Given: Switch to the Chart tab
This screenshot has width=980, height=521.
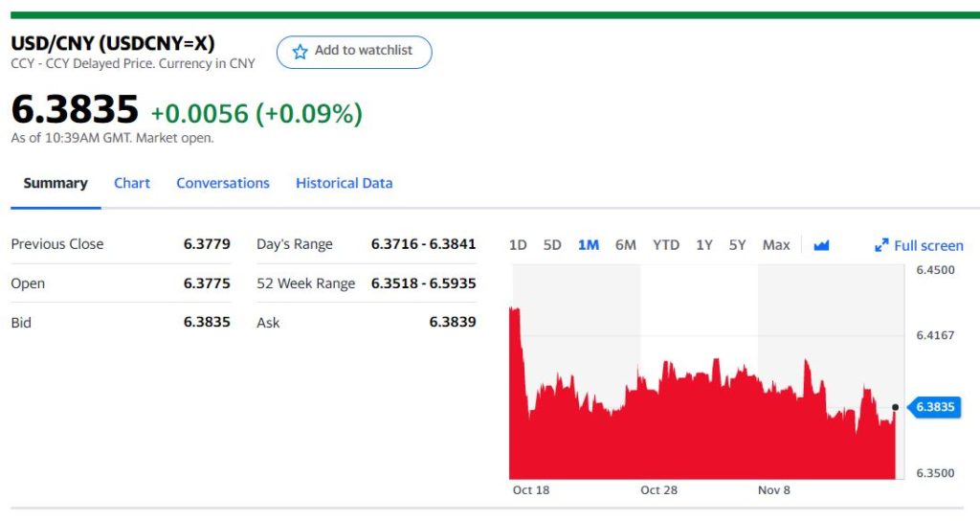Looking at the screenshot, I should click(132, 183).
